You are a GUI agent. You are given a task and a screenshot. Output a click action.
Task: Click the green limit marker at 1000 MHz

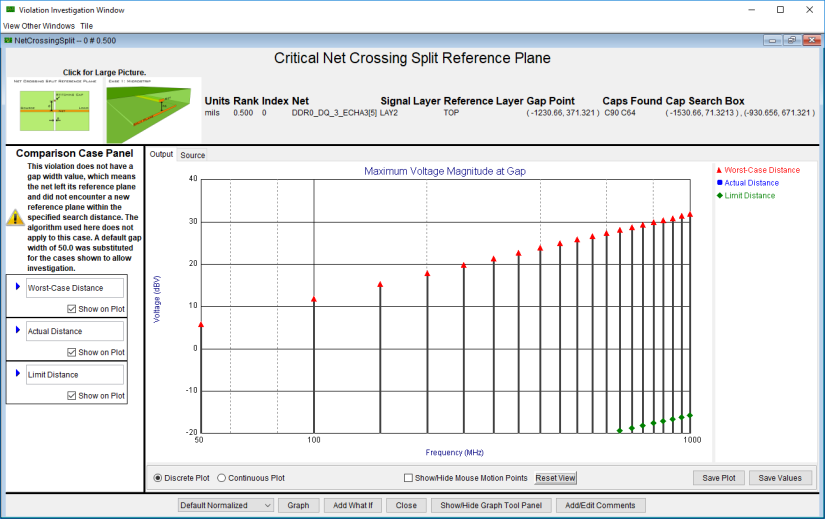point(690,415)
